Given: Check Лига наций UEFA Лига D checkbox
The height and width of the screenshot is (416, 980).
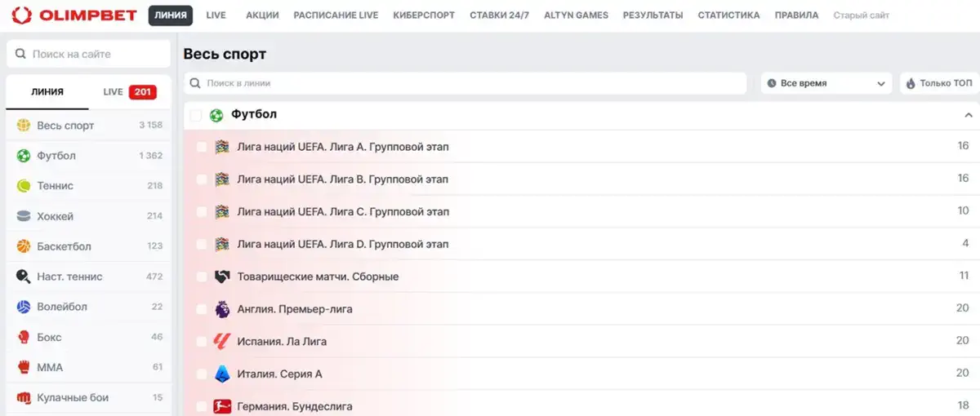Looking at the screenshot, I should point(202,245).
